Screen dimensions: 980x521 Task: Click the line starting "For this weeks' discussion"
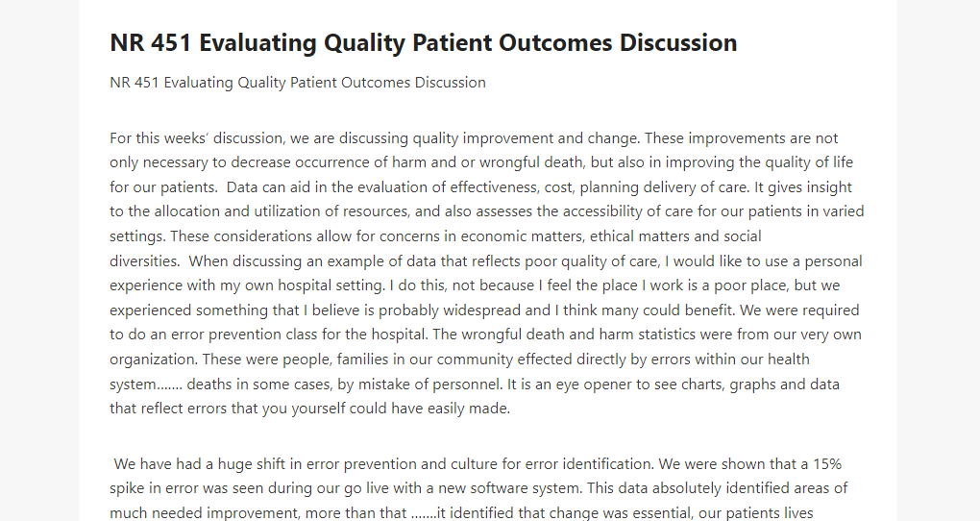pyautogui.click(x=474, y=138)
